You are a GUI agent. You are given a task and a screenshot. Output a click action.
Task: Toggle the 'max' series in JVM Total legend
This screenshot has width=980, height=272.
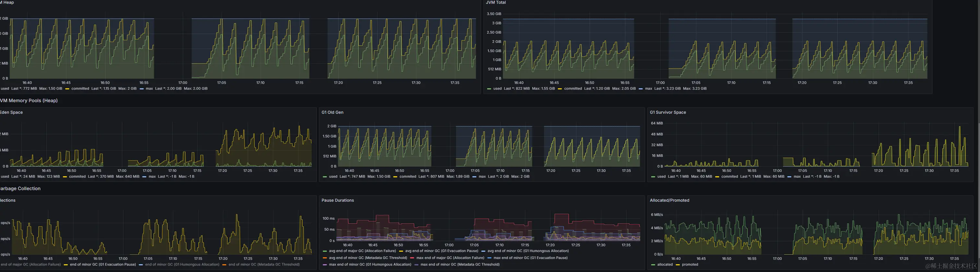pos(648,88)
